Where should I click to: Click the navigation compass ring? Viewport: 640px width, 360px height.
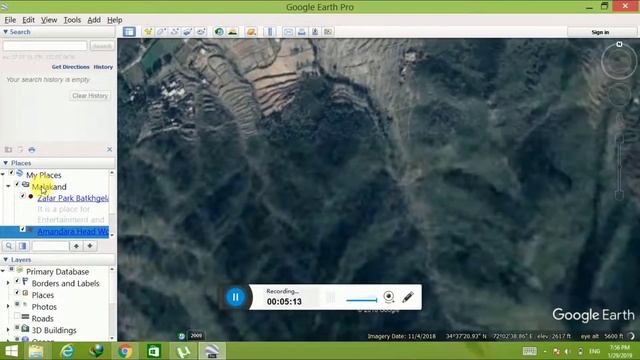pos(619,61)
